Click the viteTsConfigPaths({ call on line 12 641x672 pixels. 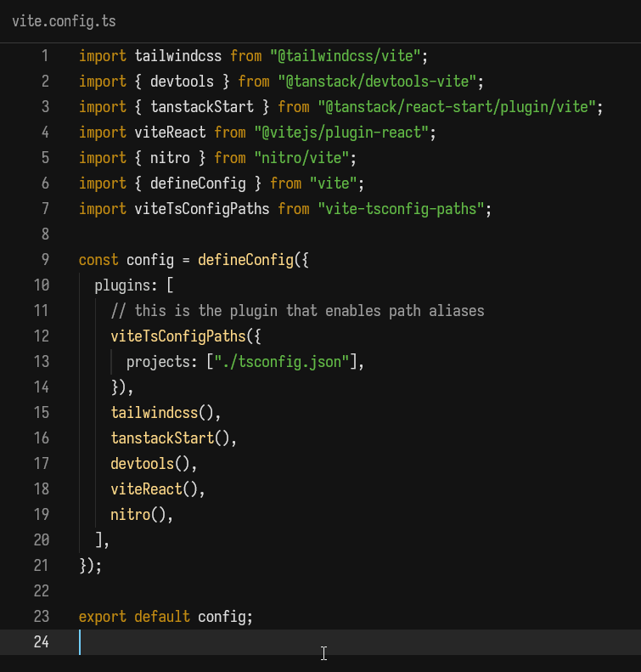[x=186, y=336]
